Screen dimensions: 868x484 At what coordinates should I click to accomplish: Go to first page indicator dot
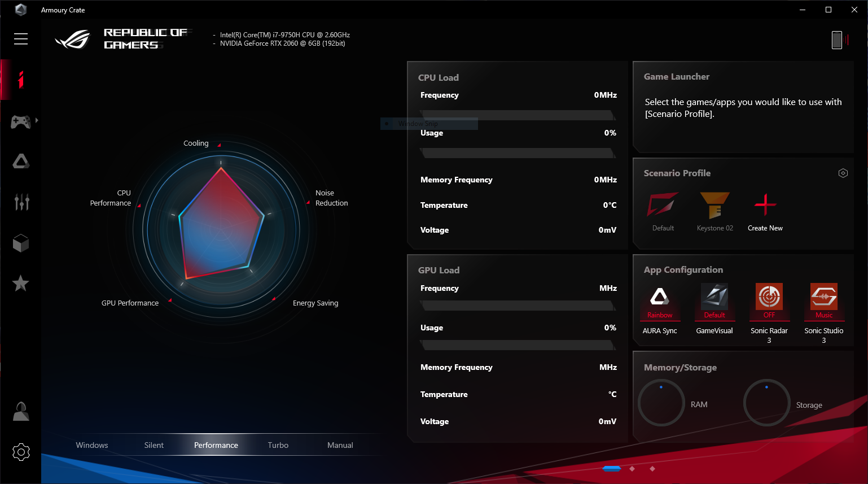pyautogui.click(x=612, y=469)
